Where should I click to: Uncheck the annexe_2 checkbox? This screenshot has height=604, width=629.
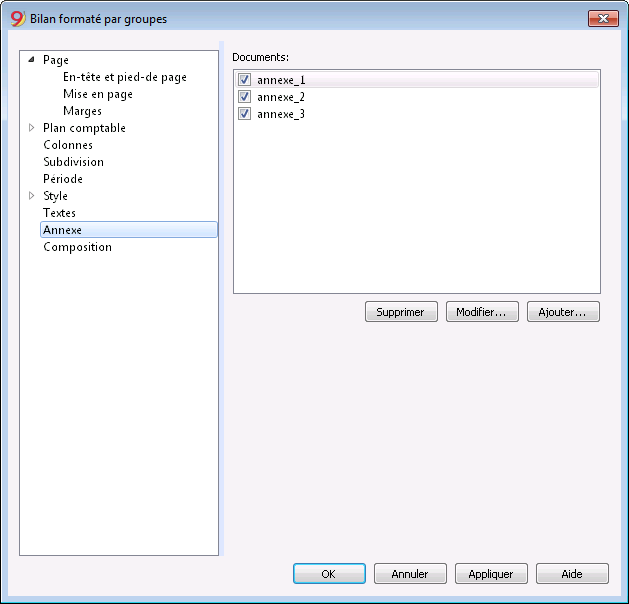[x=244, y=97]
